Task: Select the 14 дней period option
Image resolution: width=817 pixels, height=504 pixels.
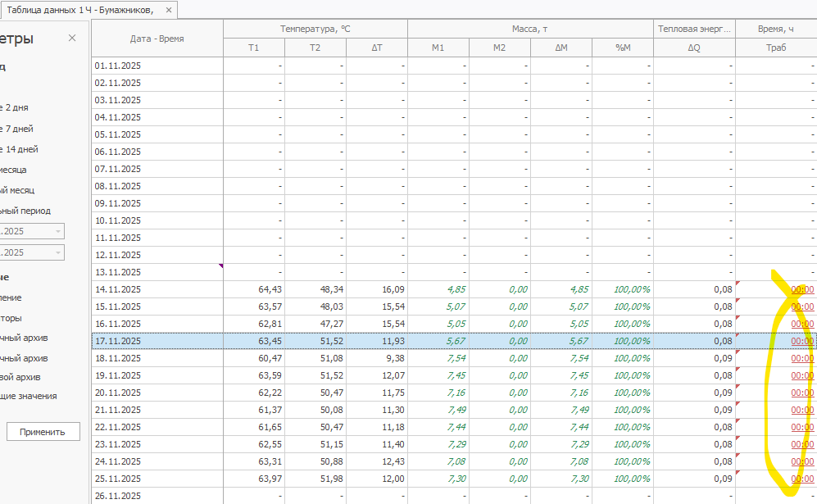Action: [21, 149]
